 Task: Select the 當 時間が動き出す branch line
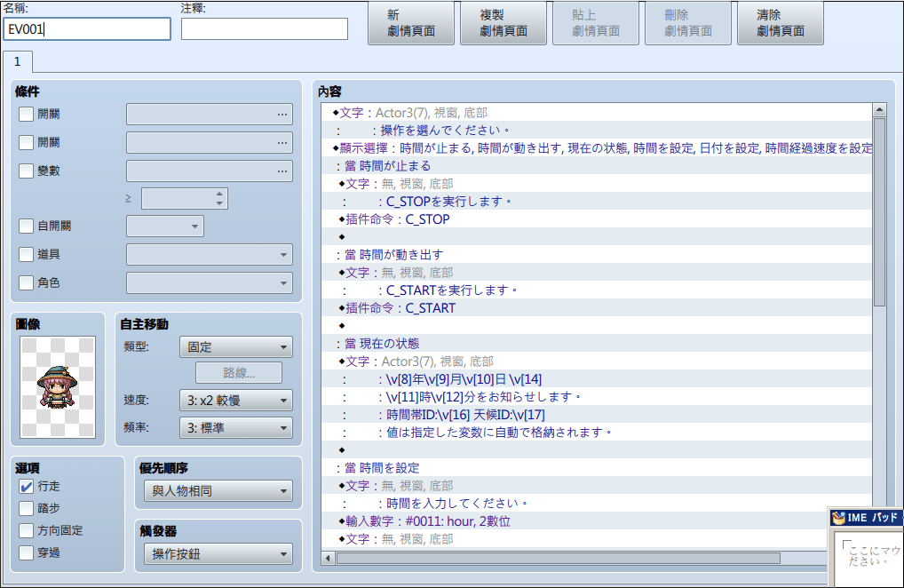(x=598, y=255)
